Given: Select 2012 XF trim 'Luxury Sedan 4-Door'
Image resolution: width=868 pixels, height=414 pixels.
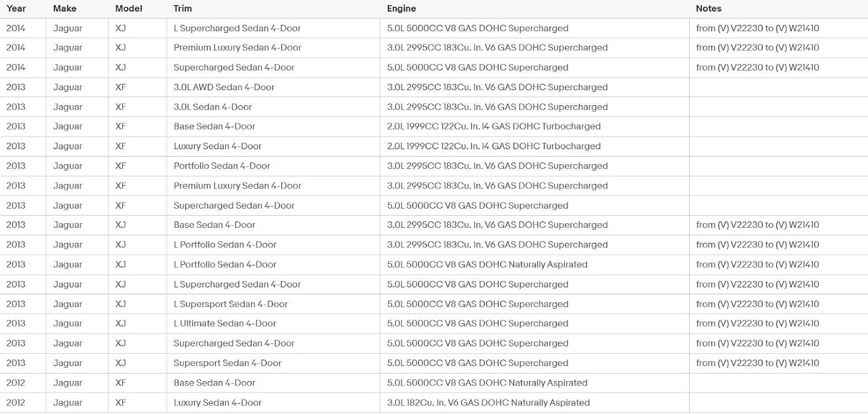Looking at the screenshot, I should coord(218,402).
